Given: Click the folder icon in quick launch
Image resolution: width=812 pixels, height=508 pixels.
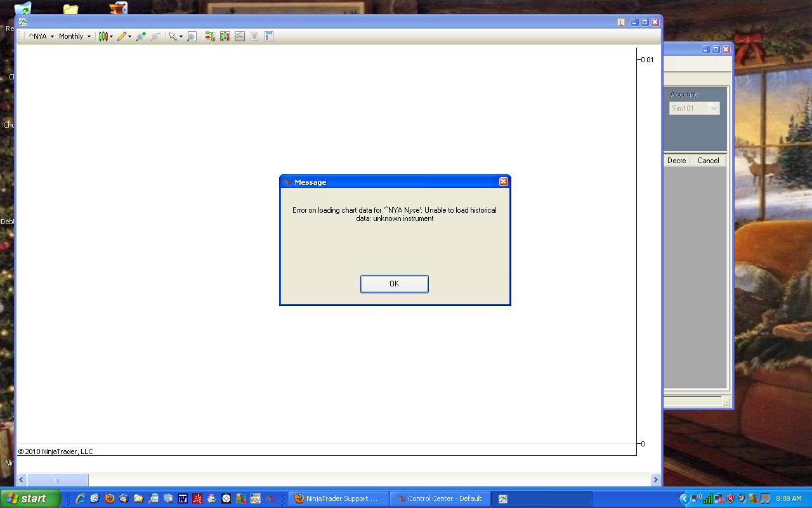Looking at the screenshot, I should click(x=138, y=498).
